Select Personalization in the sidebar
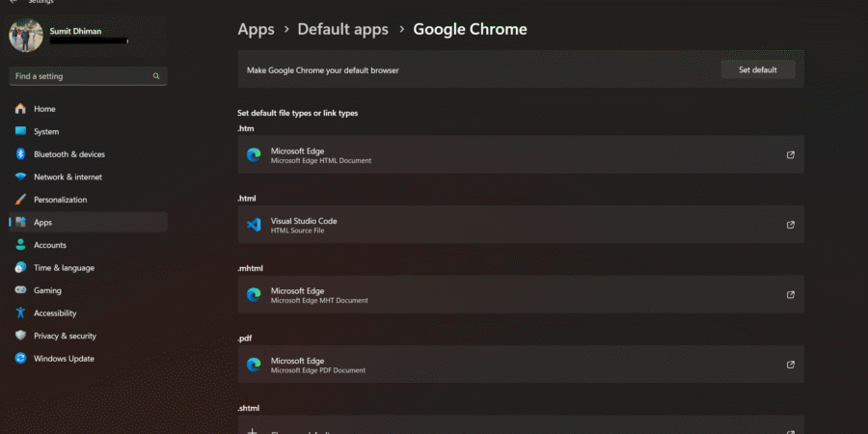The height and width of the screenshot is (434, 868). [x=88, y=200]
